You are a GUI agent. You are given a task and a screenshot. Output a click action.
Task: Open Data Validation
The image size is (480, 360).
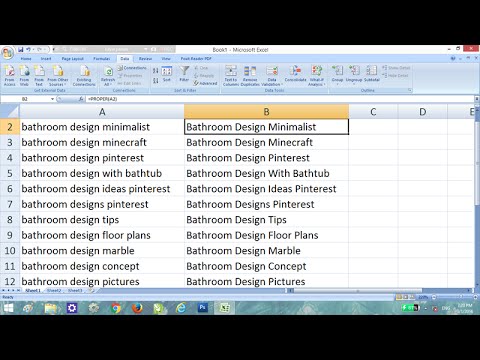(x=272, y=76)
